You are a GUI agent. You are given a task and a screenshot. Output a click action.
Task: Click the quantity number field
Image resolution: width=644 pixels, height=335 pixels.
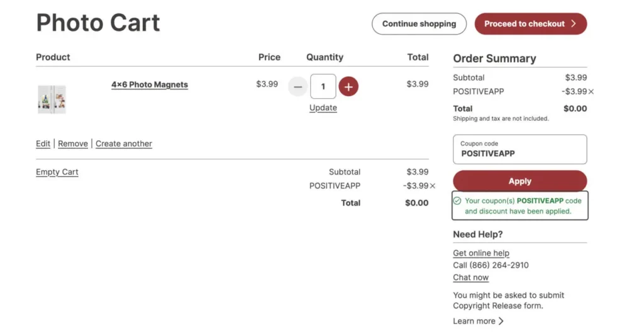click(323, 87)
